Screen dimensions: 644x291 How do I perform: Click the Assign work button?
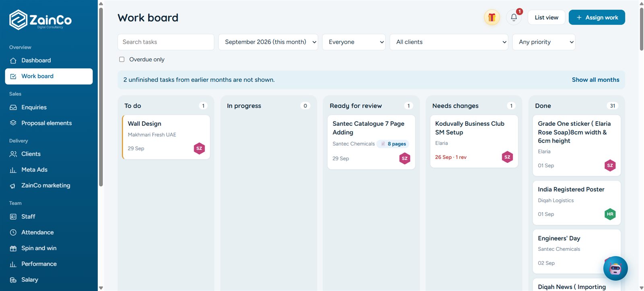coord(597,17)
